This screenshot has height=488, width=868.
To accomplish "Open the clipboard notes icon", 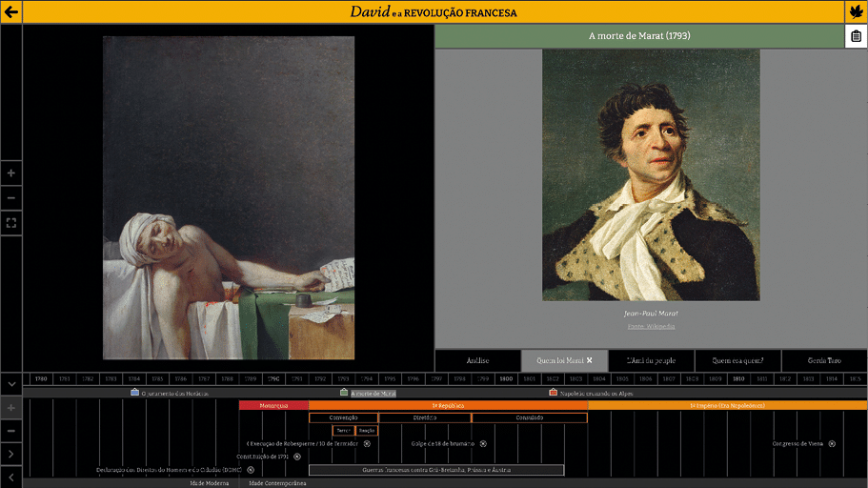I will pyautogui.click(x=856, y=36).
